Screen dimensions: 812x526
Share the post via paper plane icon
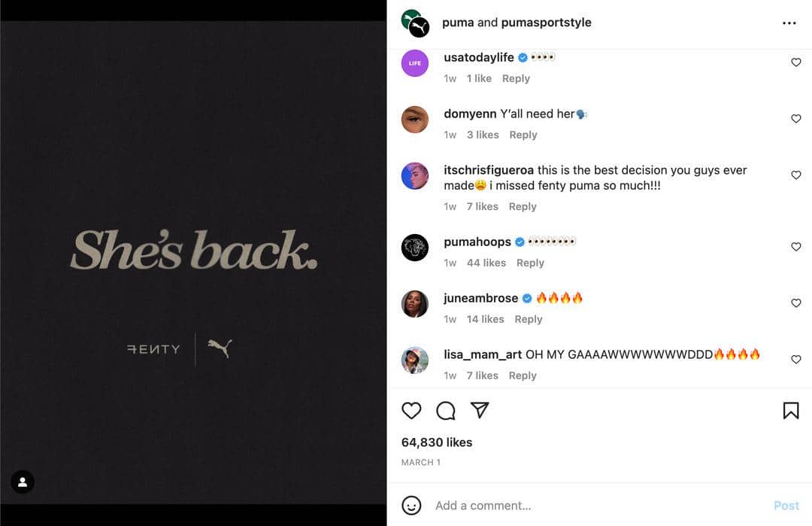(480, 410)
